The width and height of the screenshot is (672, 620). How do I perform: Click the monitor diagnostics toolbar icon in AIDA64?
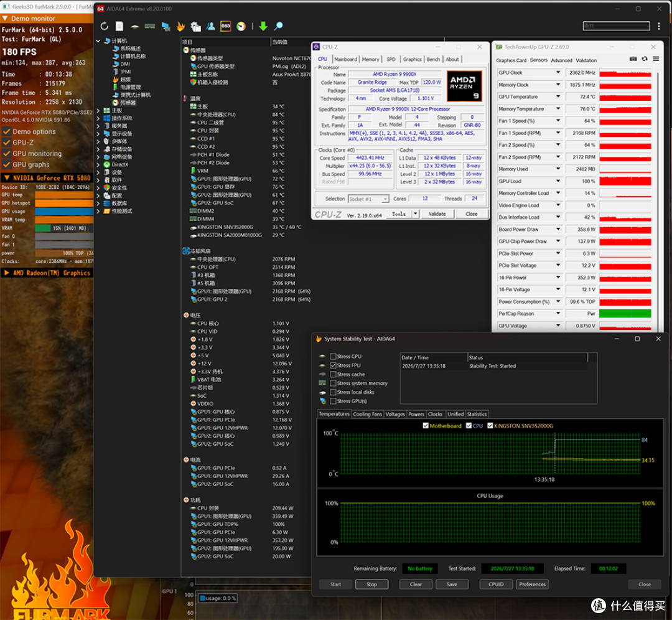(x=166, y=26)
